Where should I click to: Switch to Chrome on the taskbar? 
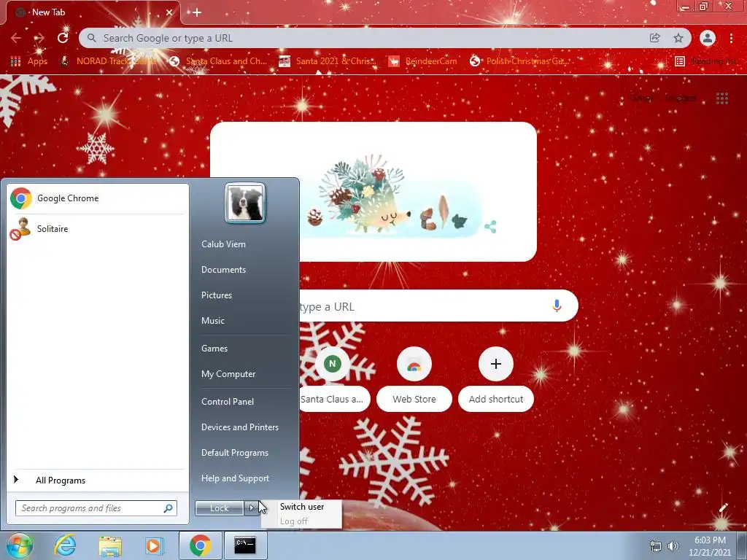click(x=200, y=545)
